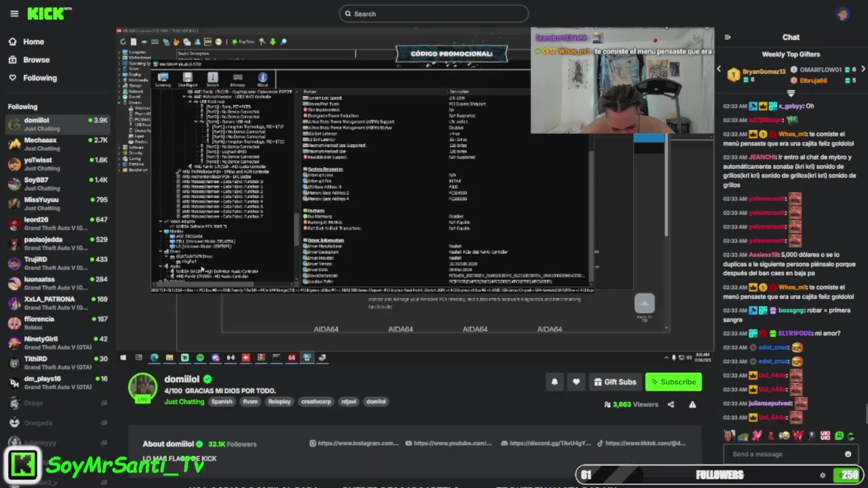The image size is (868, 488).
Task: Click the settings gear on Followers goal bar
Action: click(823, 475)
